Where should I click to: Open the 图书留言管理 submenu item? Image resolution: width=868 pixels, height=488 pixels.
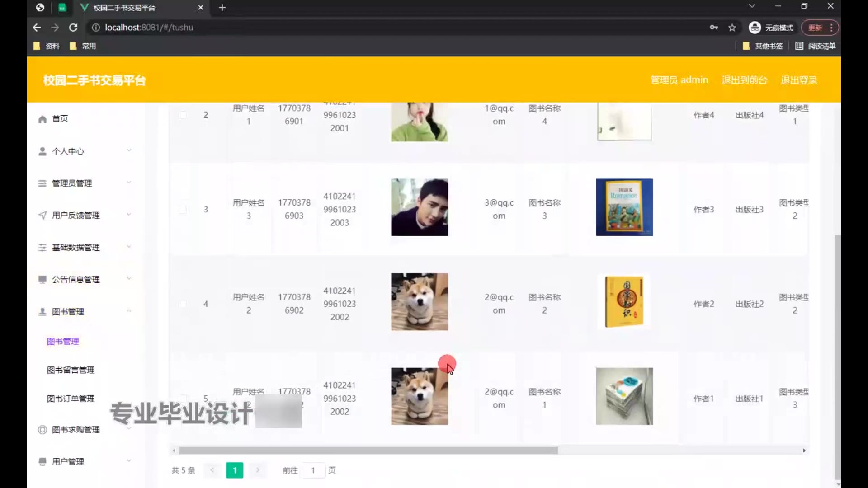(71, 370)
